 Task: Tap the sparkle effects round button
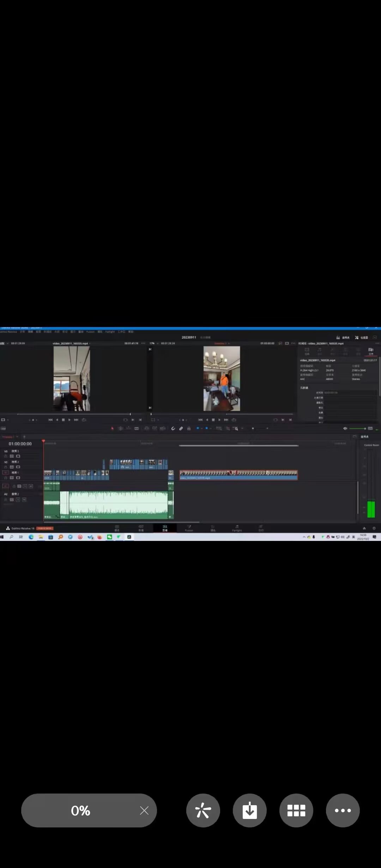203,810
